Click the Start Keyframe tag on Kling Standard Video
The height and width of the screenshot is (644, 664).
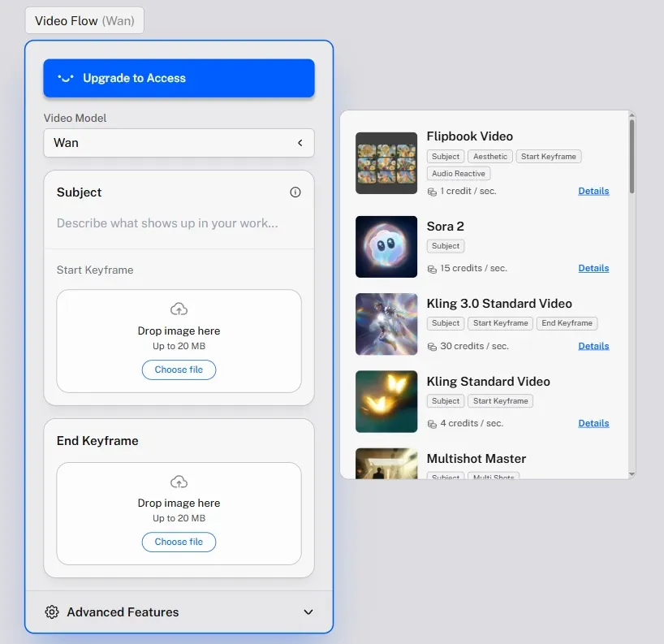[x=501, y=401]
